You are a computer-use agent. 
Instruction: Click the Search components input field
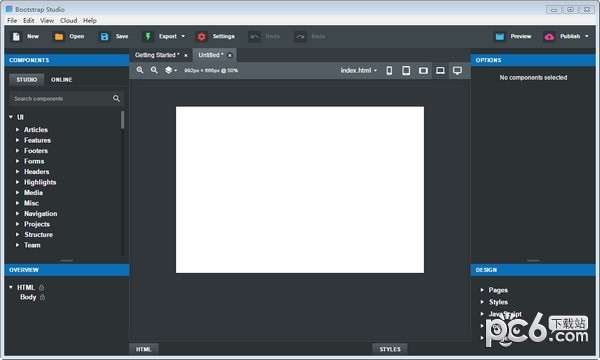[61, 99]
